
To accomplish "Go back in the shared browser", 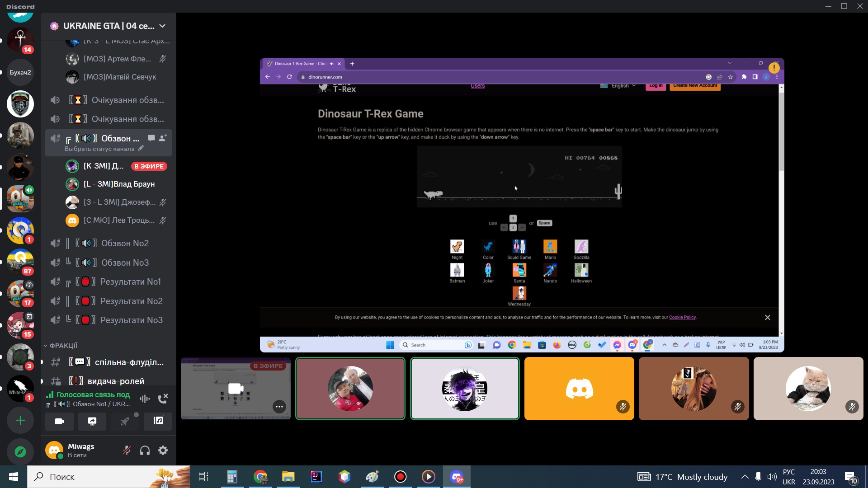I will click(x=268, y=77).
